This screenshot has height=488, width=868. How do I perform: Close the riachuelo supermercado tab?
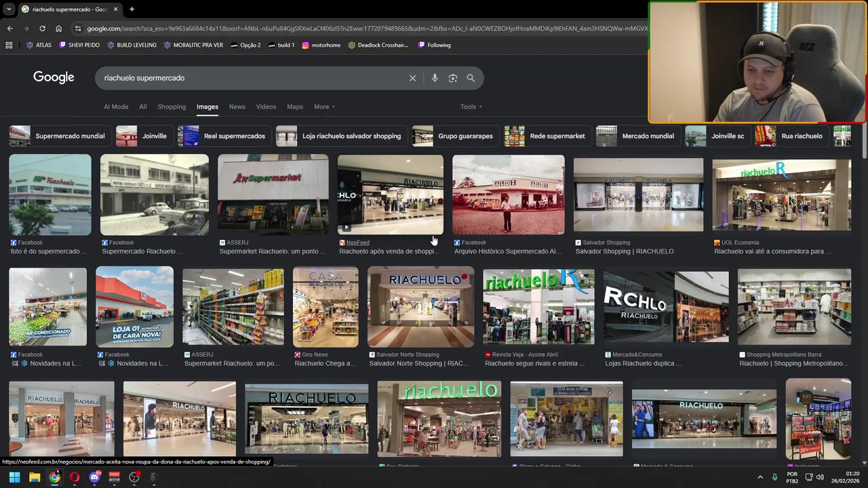115,9
